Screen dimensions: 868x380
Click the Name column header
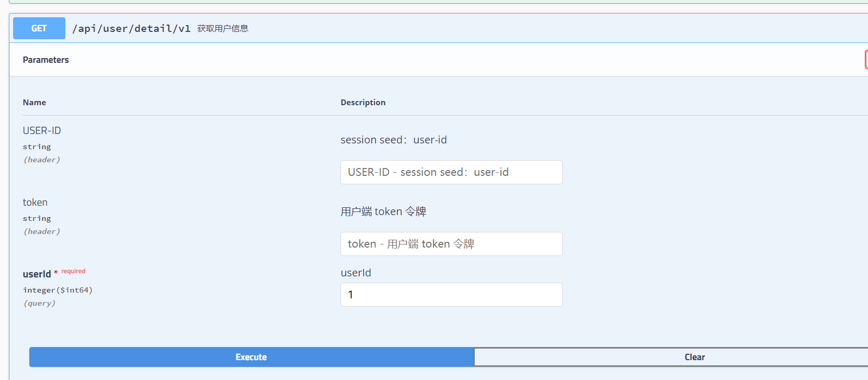[x=35, y=103]
